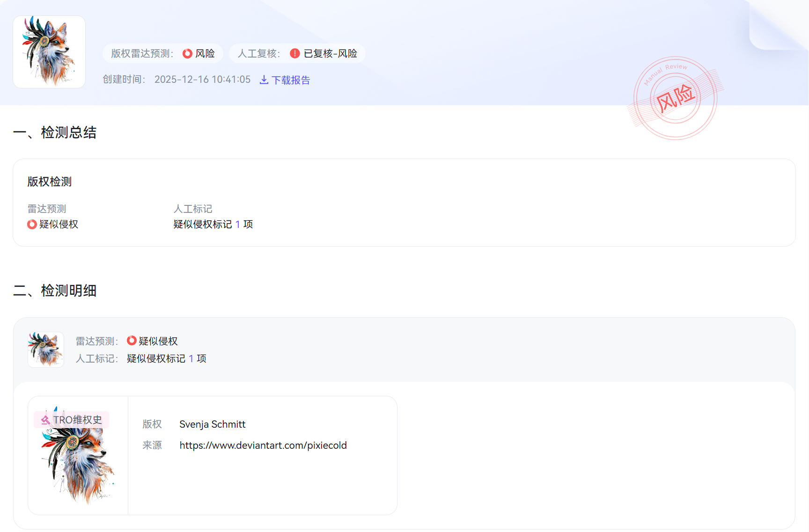Click the TRO维权史 badge label
The image size is (809, 532).
pos(72,420)
